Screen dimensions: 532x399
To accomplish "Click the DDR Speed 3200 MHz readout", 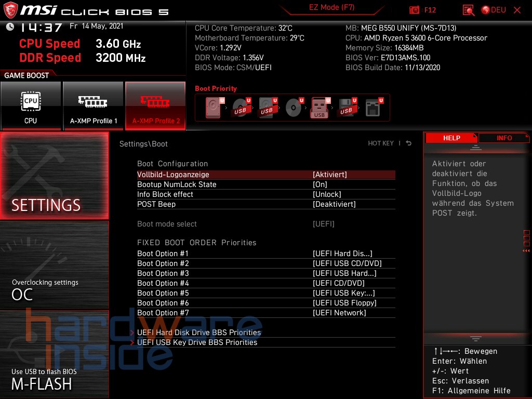I will pos(83,57).
